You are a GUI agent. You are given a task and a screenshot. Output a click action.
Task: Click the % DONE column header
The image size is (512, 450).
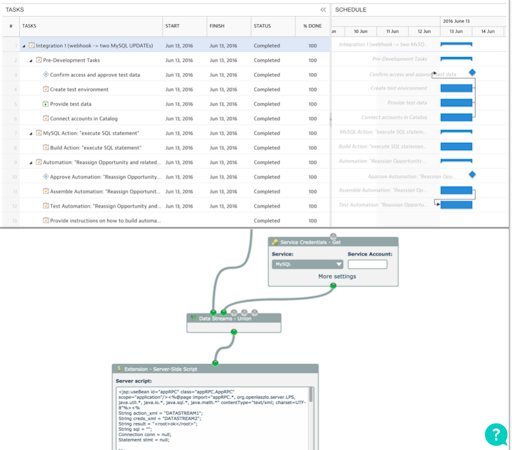pyautogui.click(x=312, y=26)
